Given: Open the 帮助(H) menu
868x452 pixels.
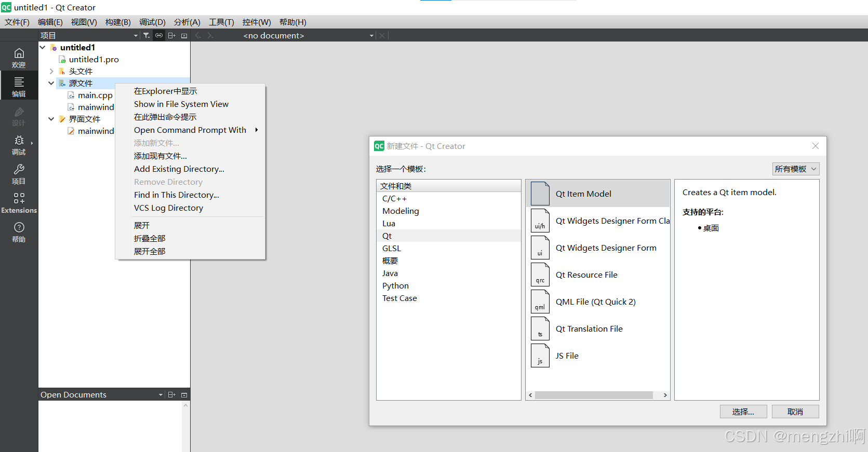Looking at the screenshot, I should (293, 22).
